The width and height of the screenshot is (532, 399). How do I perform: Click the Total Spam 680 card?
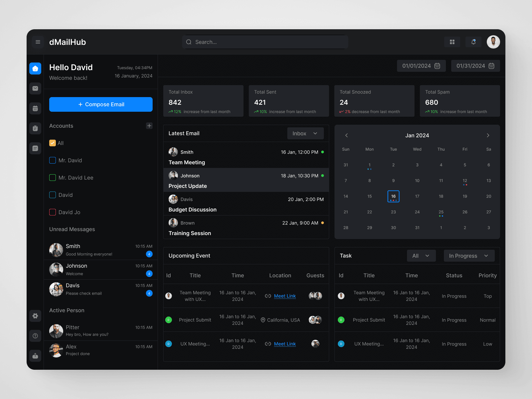pyautogui.click(x=460, y=101)
